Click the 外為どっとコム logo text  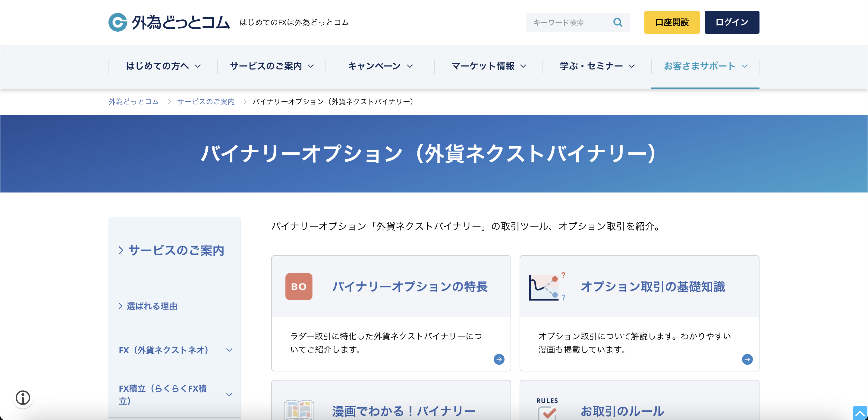[181, 23]
